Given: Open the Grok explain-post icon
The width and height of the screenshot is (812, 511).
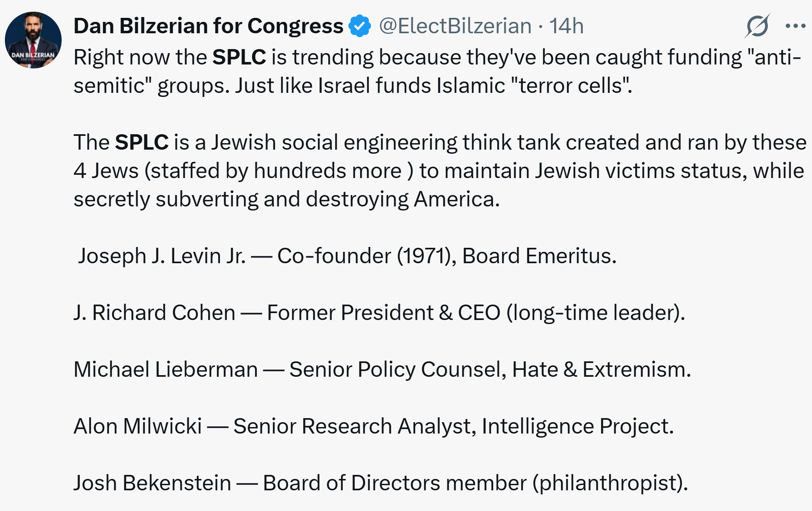Looking at the screenshot, I should pos(757,26).
